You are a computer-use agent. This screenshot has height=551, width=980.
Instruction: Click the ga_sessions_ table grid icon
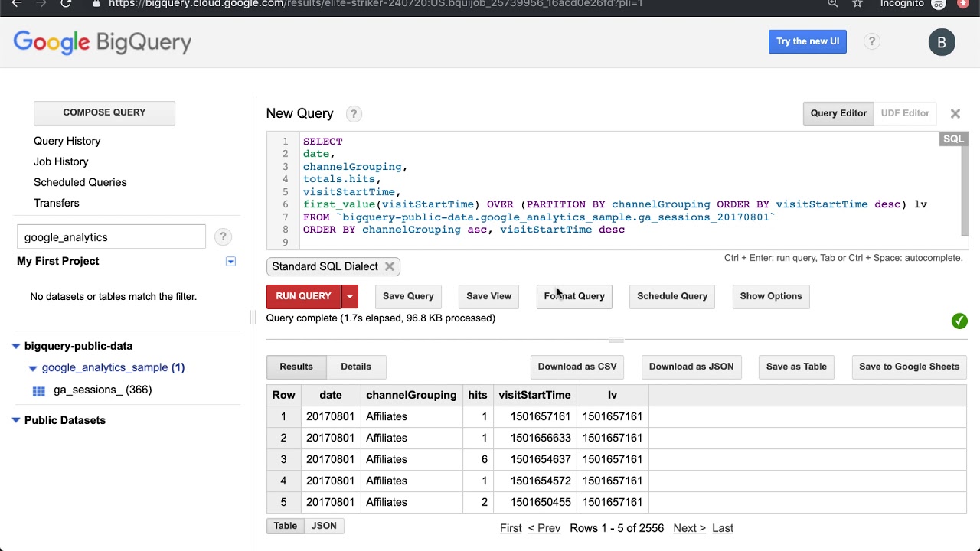[x=39, y=391]
